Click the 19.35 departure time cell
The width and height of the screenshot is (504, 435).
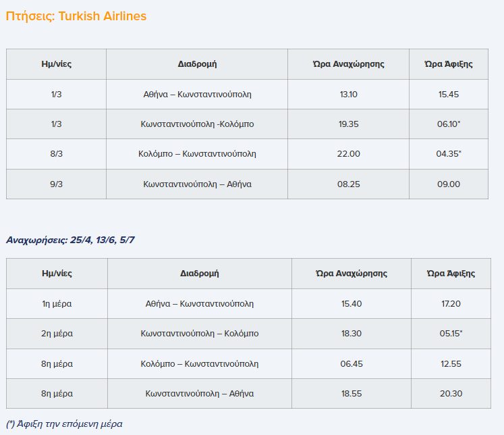pos(349,124)
